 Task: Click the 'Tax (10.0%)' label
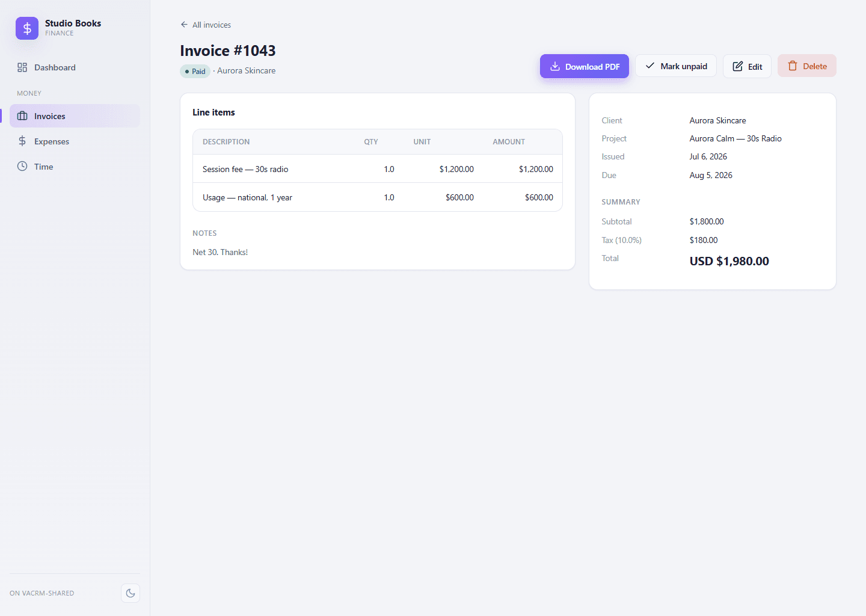[622, 240]
